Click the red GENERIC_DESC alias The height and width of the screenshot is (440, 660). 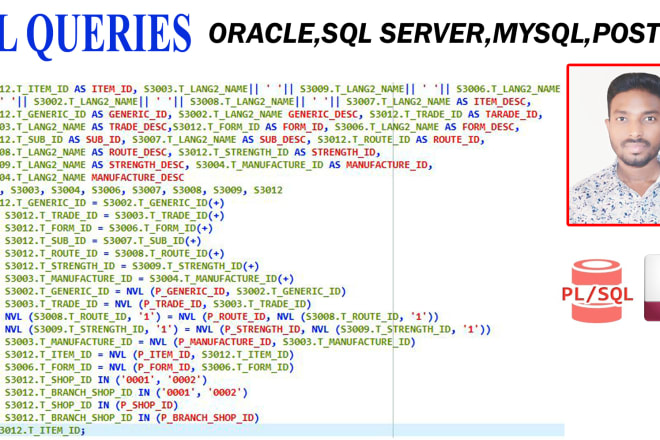pos(323,115)
